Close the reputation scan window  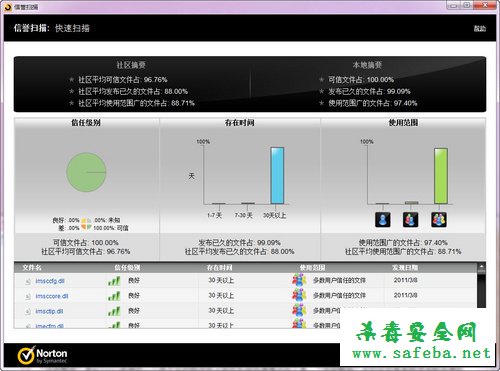tap(486, 5)
